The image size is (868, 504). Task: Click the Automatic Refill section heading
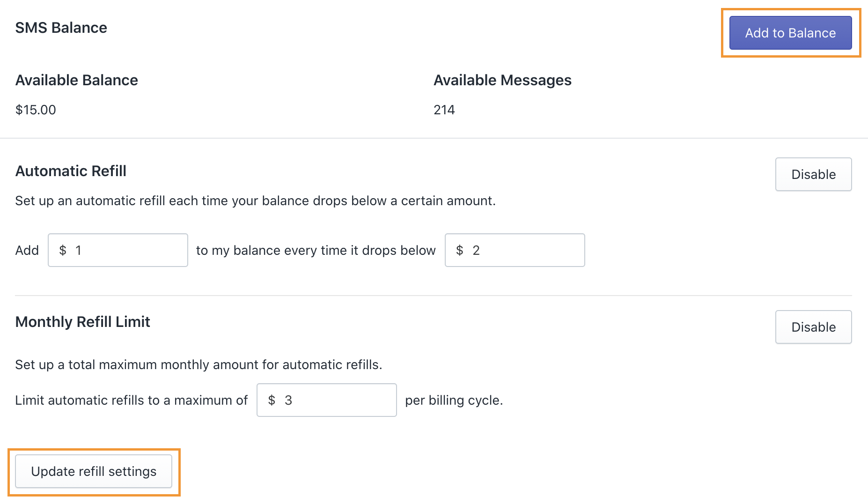tap(71, 171)
